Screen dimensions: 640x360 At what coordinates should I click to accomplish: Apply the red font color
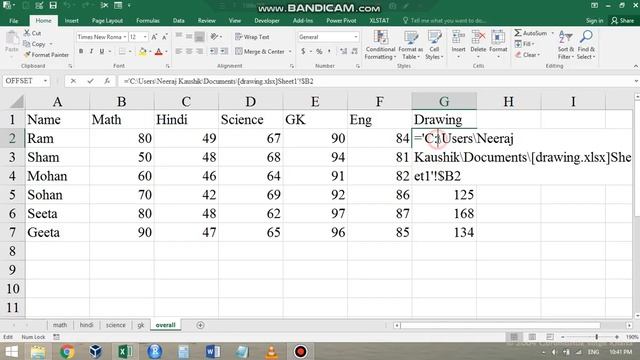159,51
